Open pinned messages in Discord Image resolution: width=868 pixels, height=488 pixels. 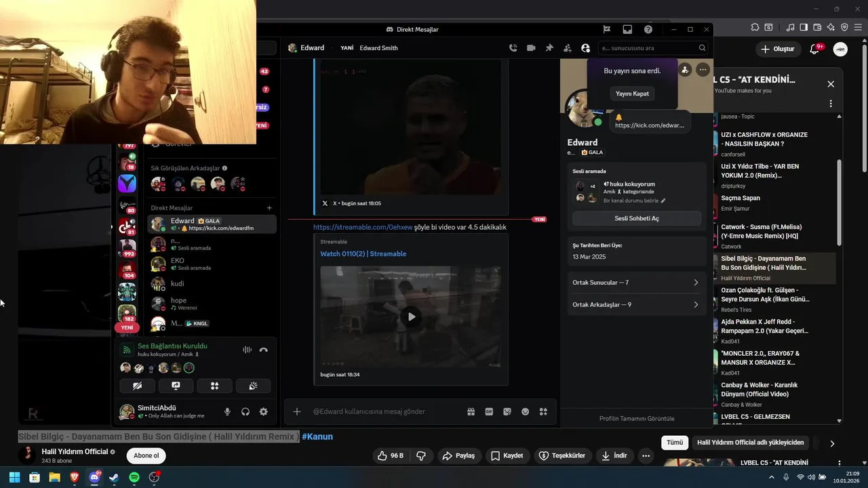[x=549, y=48]
